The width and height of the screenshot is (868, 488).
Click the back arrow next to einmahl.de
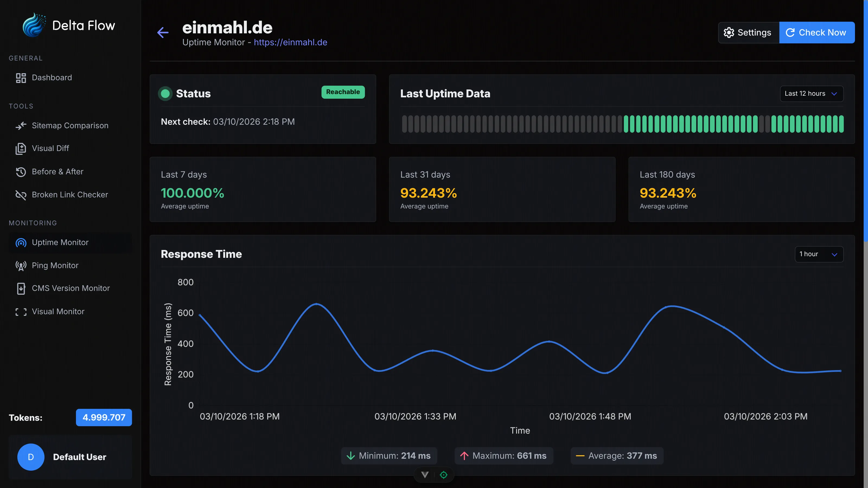tap(163, 33)
